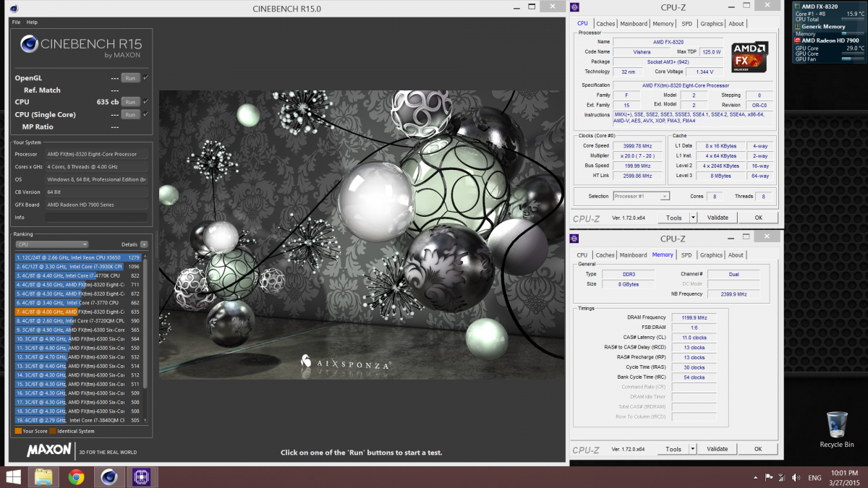Open Graphics tab in the lower CPU-Z window
This screenshot has width=868, height=488.
point(711,255)
